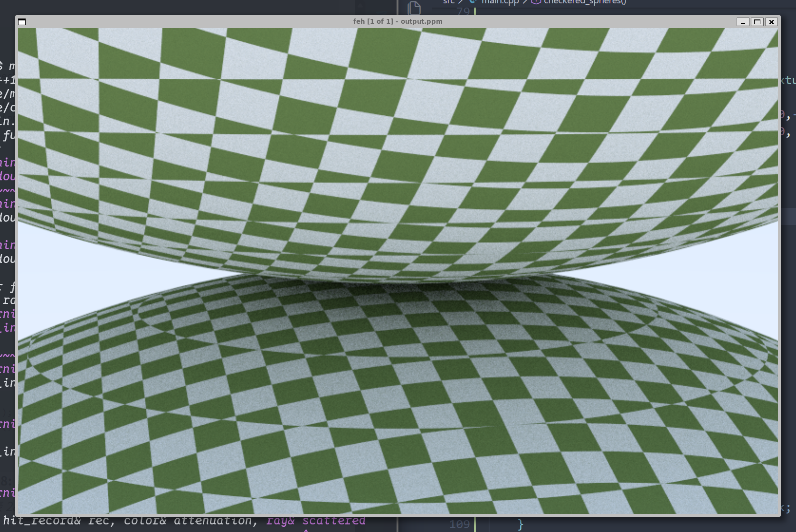Click line number 79 in the editor gutter
The width and height of the screenshot is (796, 532).
pos(463,11)
